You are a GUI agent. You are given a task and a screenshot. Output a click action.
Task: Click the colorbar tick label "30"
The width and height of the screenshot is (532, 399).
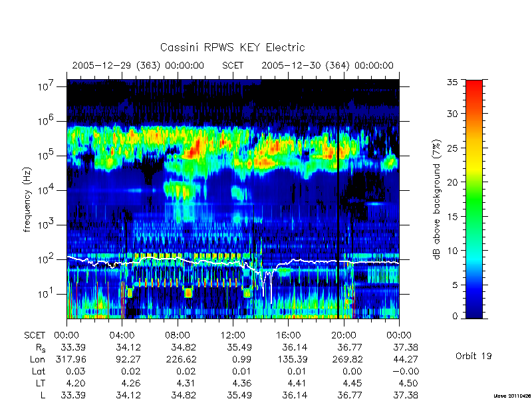(x=452, y=114)
